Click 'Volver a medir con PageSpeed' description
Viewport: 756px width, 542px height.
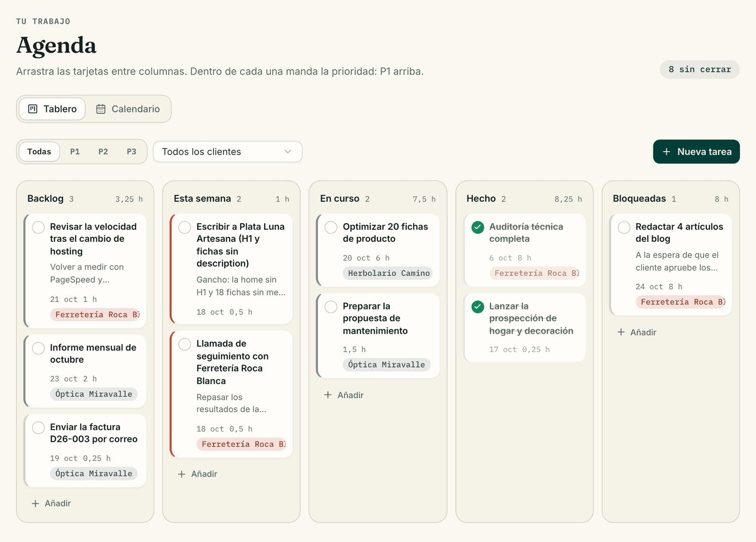(87, 274)
